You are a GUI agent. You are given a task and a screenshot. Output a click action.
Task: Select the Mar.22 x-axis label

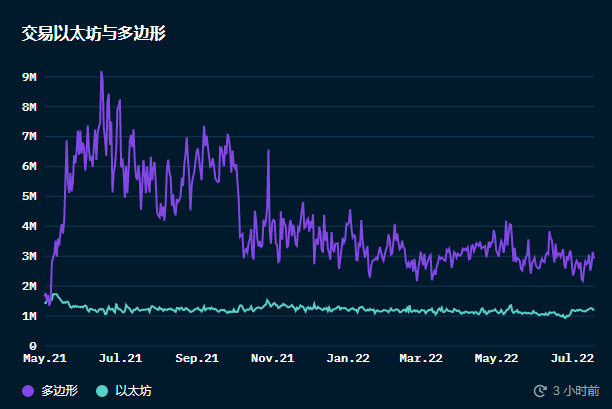pyautogui.click(x=421, y=357)
